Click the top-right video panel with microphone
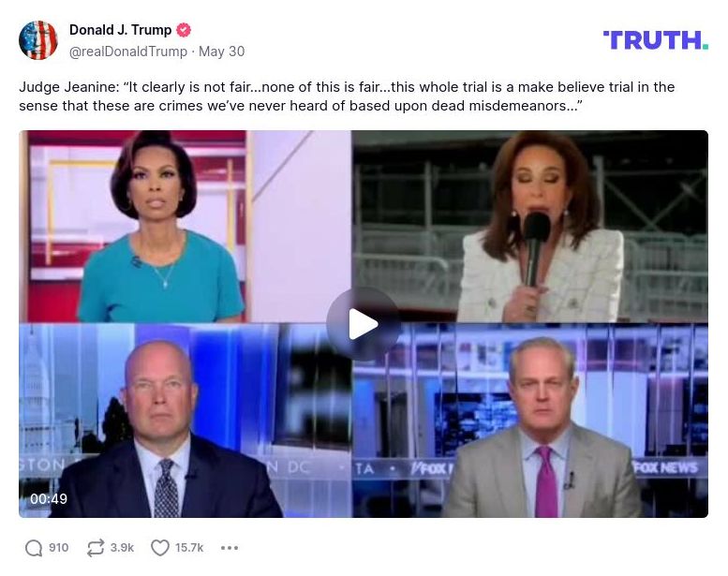The width and height of the screenshot is (728, 576). click(x=529, y=227)
